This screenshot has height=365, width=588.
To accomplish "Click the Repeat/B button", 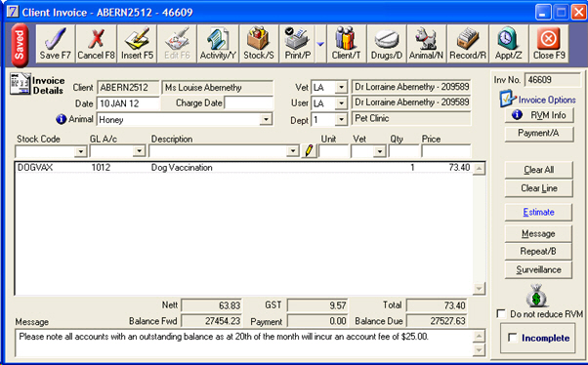I will point(538,251).
